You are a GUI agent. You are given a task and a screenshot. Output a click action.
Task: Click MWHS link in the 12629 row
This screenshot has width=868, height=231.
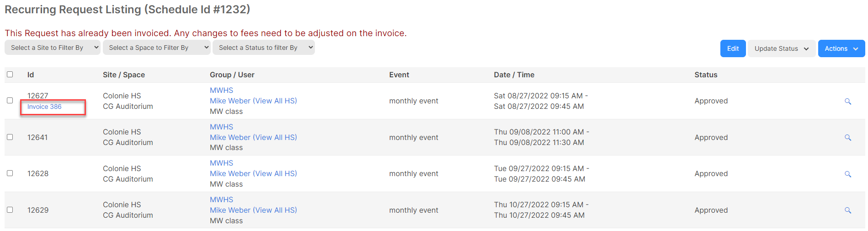tap(221, 200)
